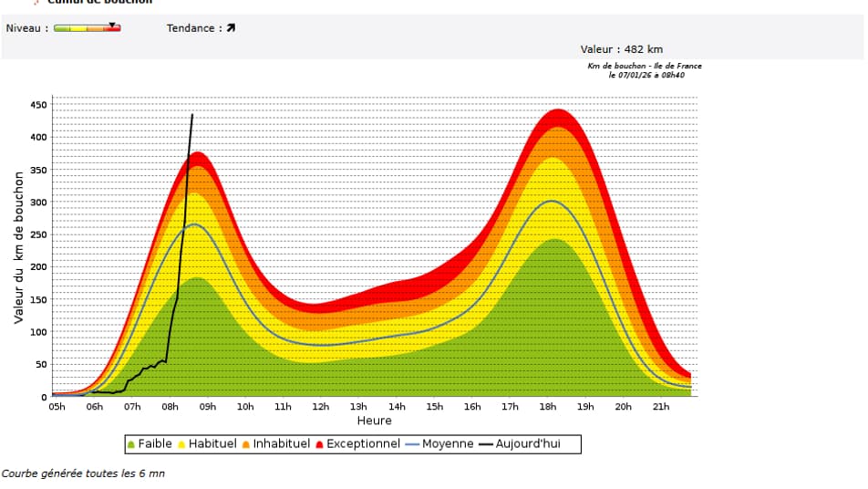
Task: Click the 'Exceptionnel' legend label text
Action: [x=363, y=444]
